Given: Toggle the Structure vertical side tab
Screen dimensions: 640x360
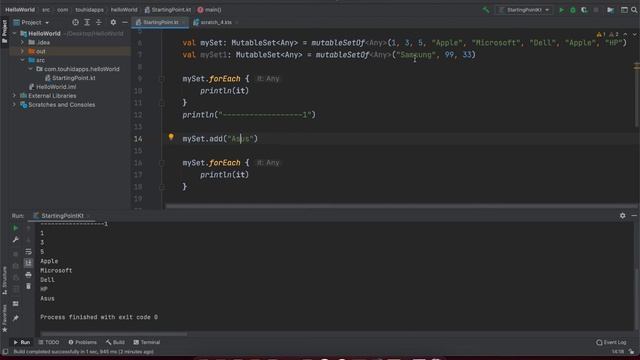Looking at the screenshot, I should click(x=4, y=280).
